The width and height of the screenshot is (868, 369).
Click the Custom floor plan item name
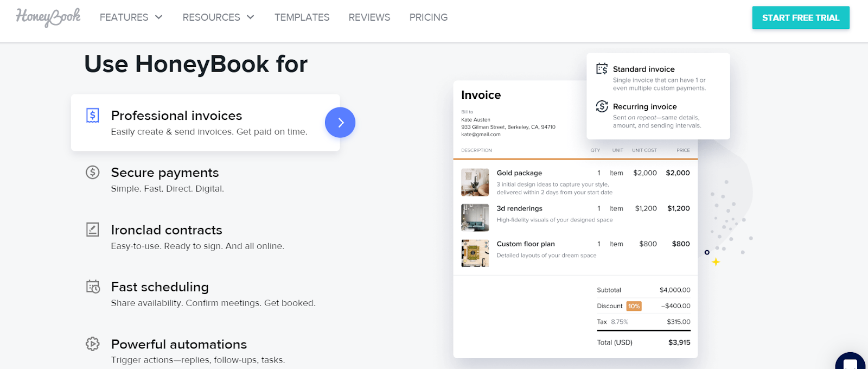click(526, 244)
